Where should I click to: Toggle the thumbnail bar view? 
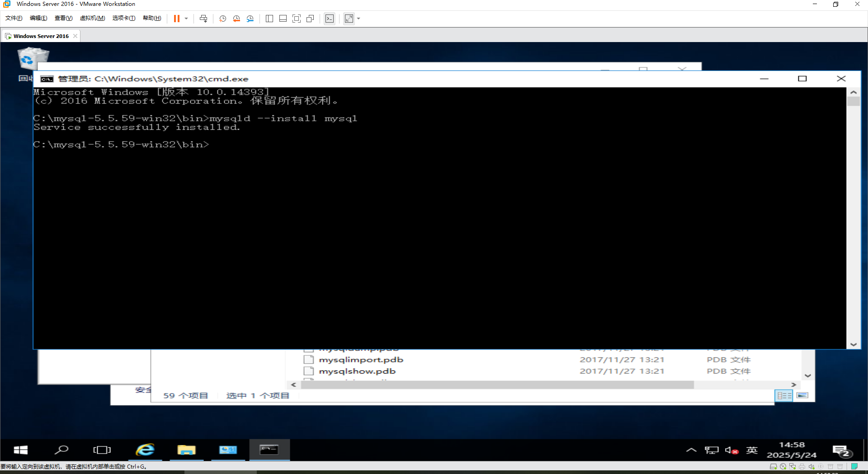pyautogui.click(x=283, y=19)
